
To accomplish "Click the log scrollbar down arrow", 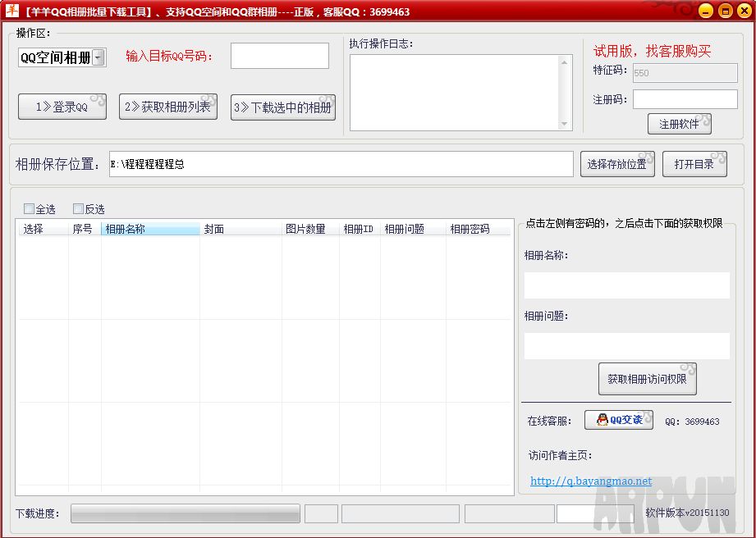I will click(x=565, y=125).
